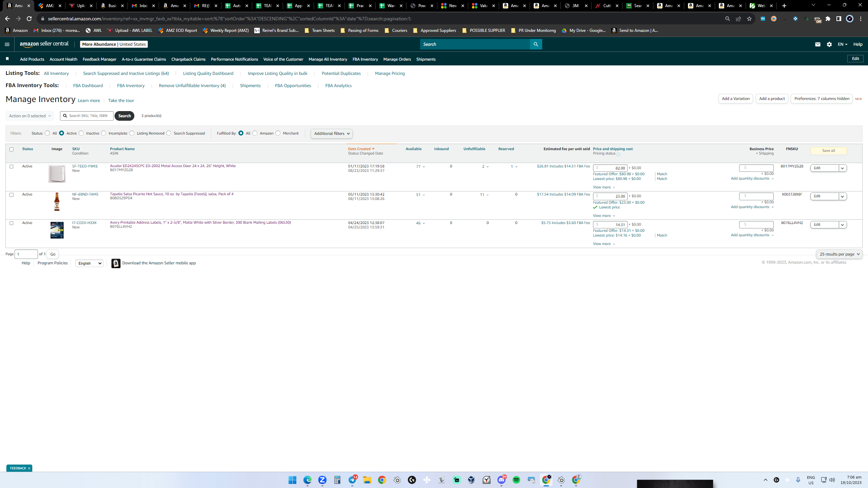Select the Inactive status radio button
The height and width of the screenshot is (488, 868).
[x=81, y=133]
